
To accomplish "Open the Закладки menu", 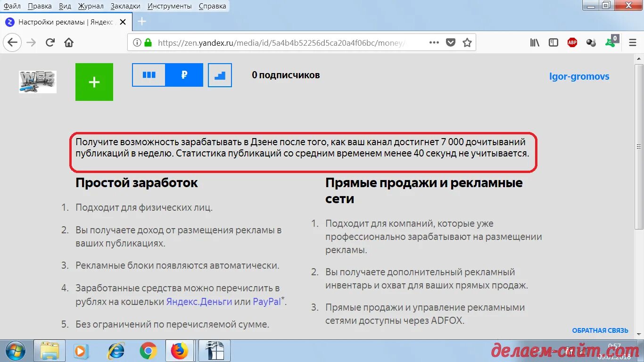I will [125, 6].
